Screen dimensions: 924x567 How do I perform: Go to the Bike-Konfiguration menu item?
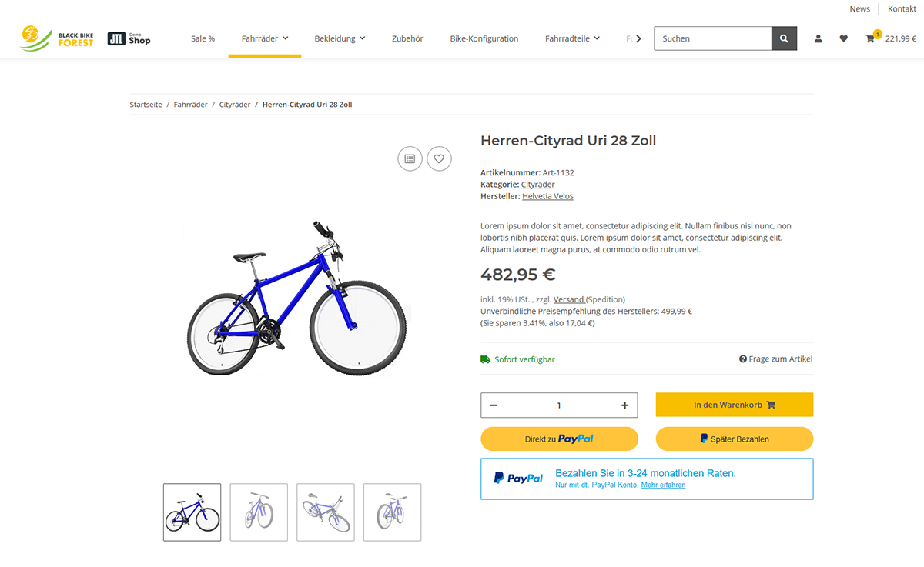484,38
